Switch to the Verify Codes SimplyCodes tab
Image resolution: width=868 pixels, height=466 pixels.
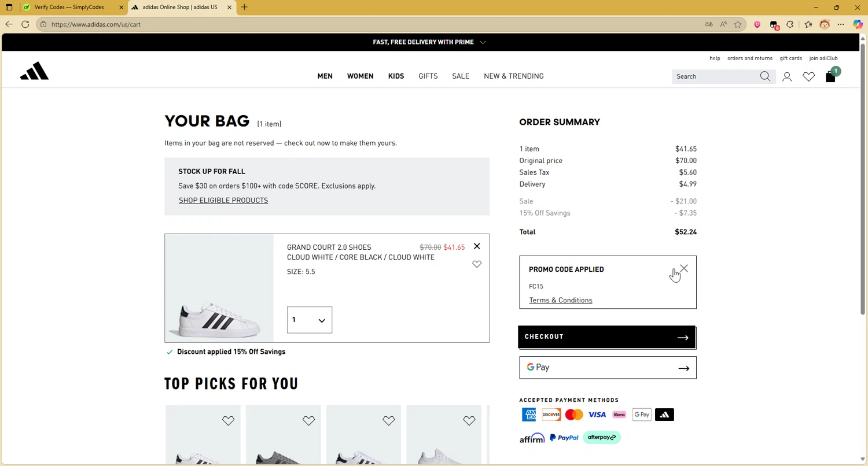[x=69, y=8]
